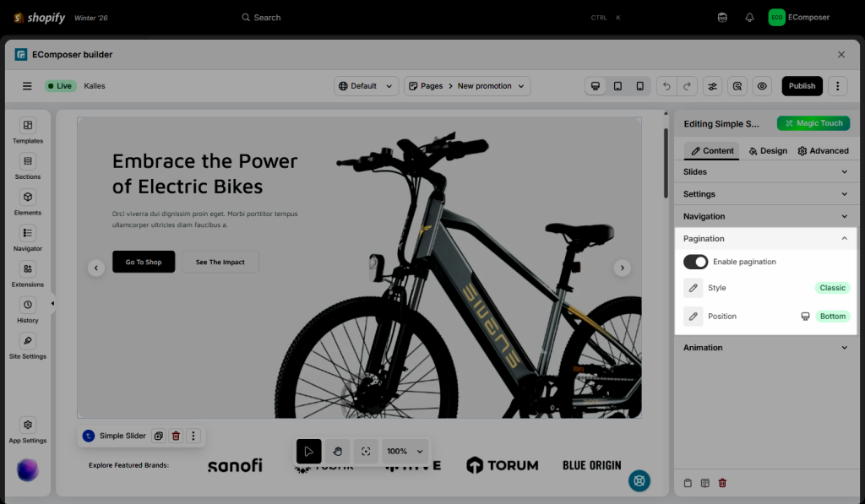Viewport: 865px width, 504px height.
Task: Switch to the Advanced tab
Action: click(823, 151)
